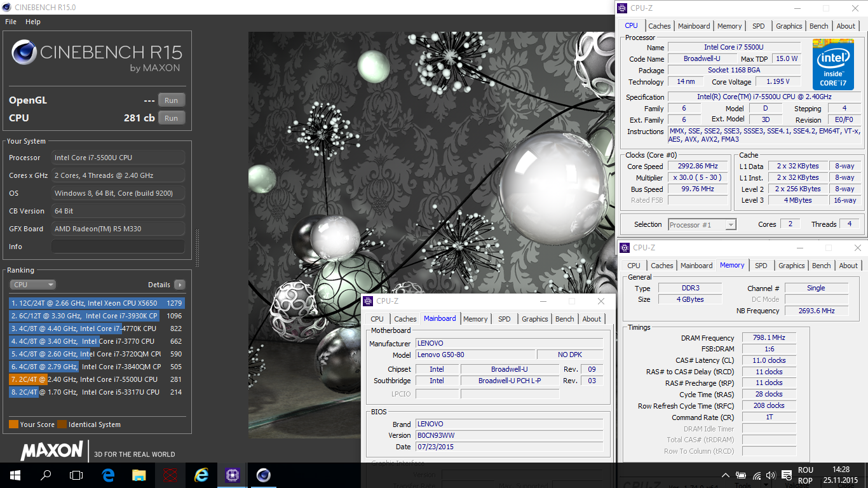Click the Core Speed value 2992.86 MHz
This screenshot has width=868, height=488.
click(x=697, y=166)
